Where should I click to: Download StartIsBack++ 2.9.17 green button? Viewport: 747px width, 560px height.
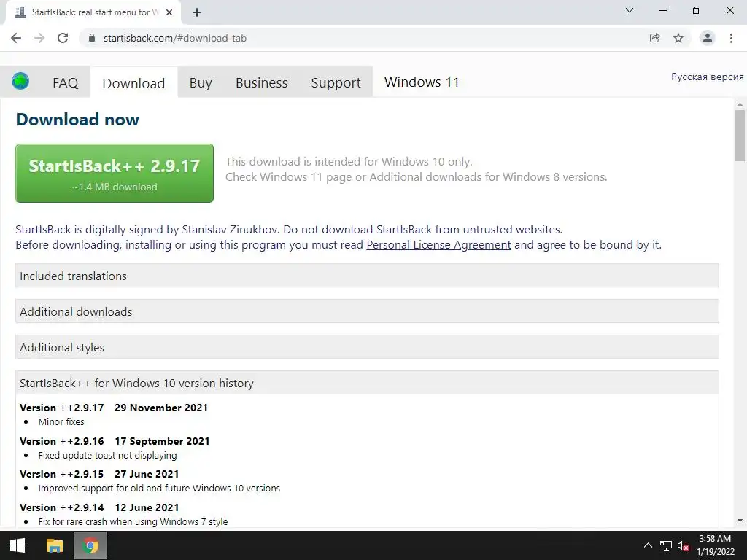(x=115, y=174)
